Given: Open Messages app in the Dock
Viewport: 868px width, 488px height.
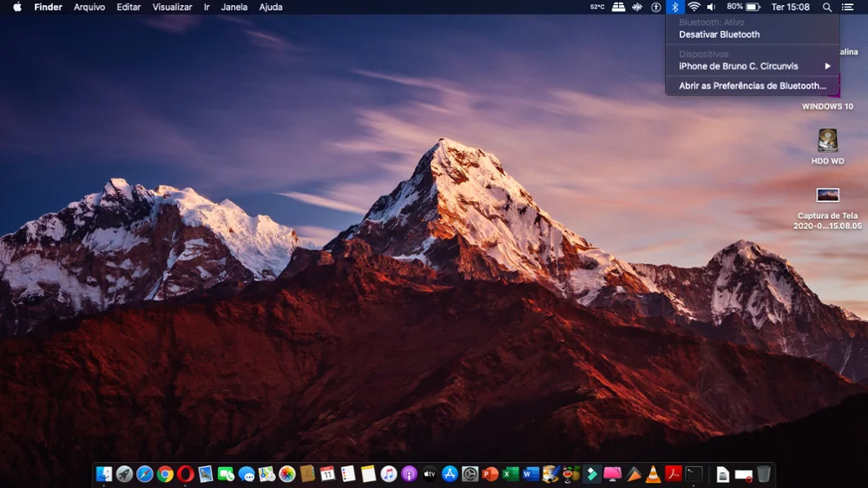Looking at the screenshot, I should coord(247,474).
